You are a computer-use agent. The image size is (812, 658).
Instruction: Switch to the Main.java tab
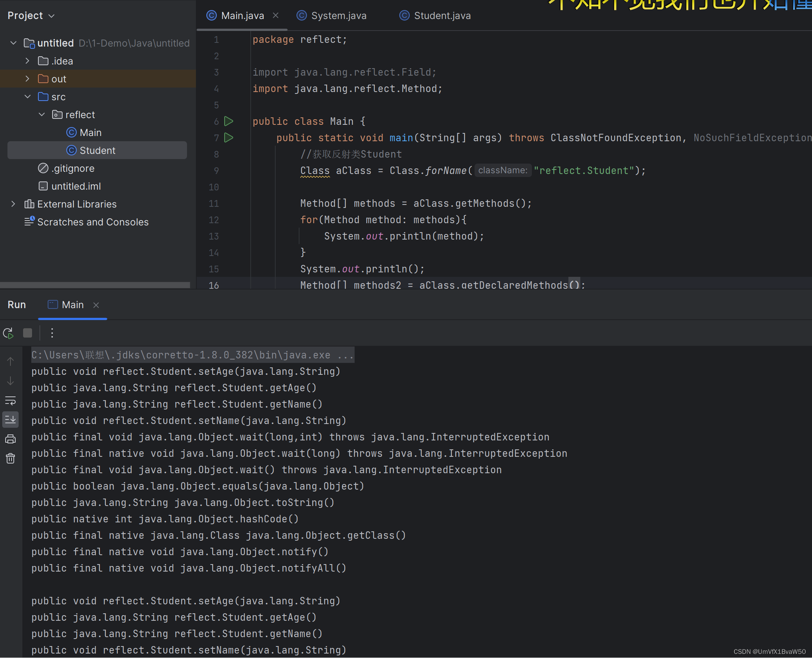[x=242, y=16]
